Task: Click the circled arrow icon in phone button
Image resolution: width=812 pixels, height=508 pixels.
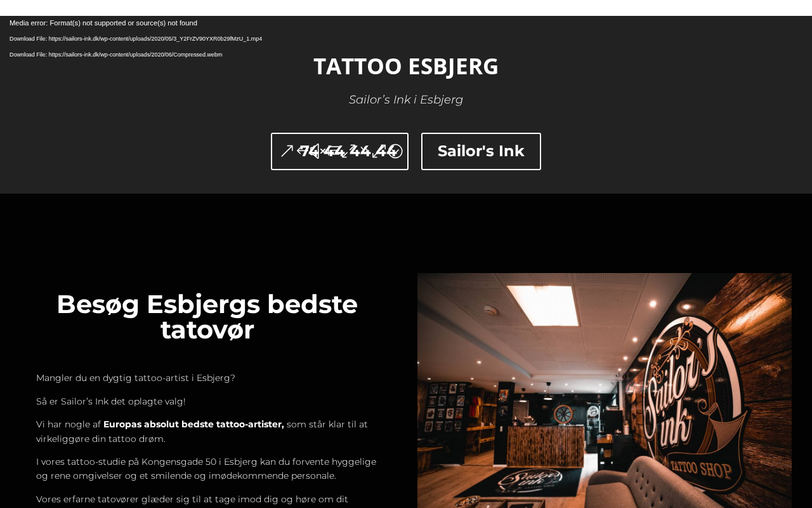Action: (396, 151)
